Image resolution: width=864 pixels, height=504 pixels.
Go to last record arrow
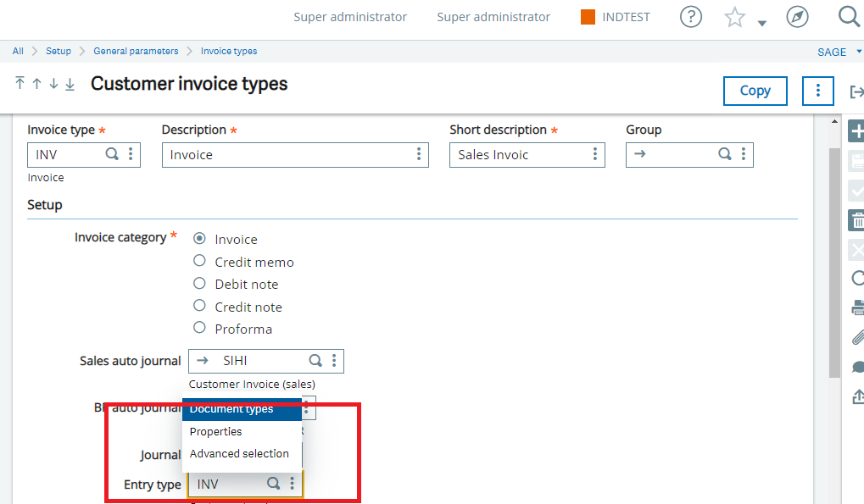70,84
